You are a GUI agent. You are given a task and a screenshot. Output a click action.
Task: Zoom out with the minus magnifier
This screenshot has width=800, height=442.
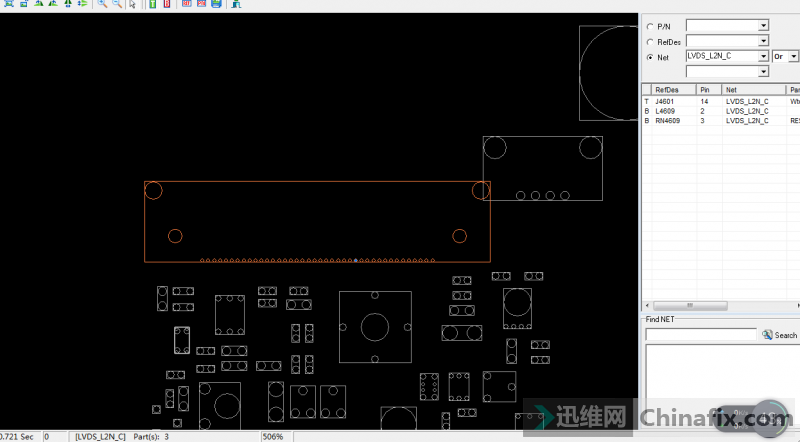tap(117, 4)
